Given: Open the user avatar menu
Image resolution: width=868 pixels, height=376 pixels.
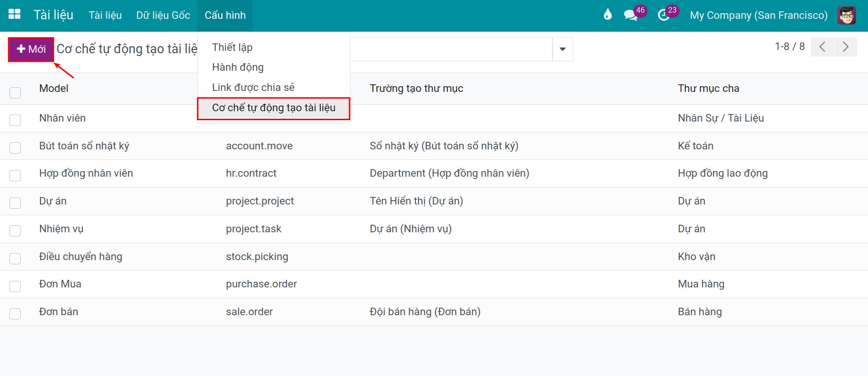Looking at the screenshot, I should [846, 15].
